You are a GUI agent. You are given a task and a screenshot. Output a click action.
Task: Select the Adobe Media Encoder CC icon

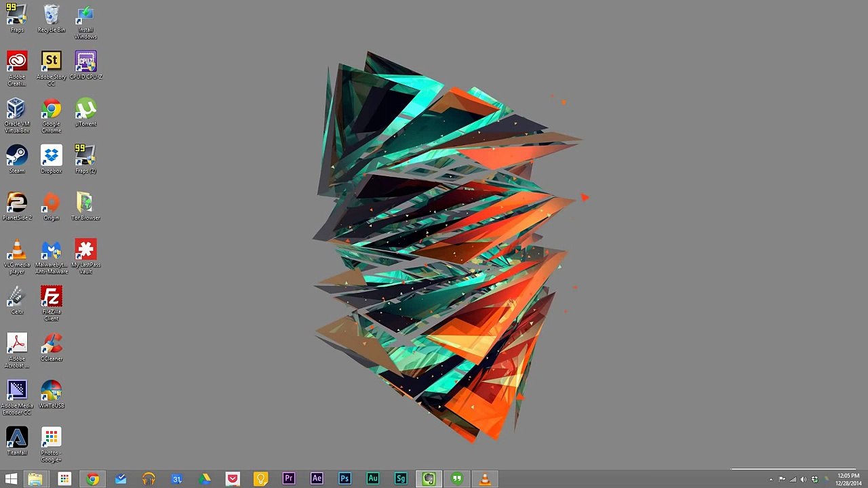click(x=17, y=397)
